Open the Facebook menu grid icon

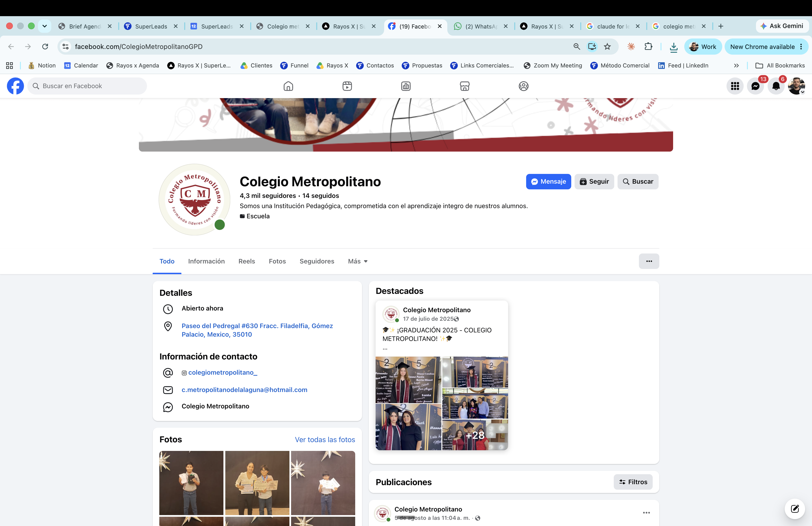coord(735,86)
